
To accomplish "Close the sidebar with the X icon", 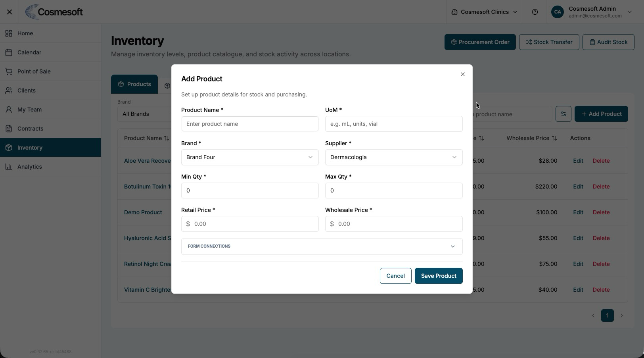I will pos(10,12).
